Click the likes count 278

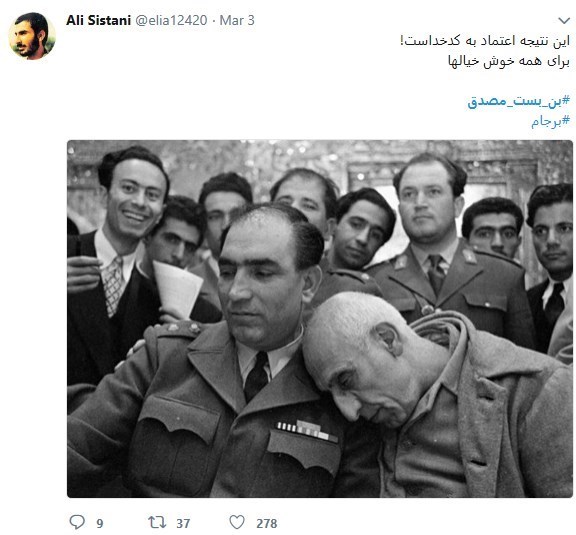click(267, 523)
